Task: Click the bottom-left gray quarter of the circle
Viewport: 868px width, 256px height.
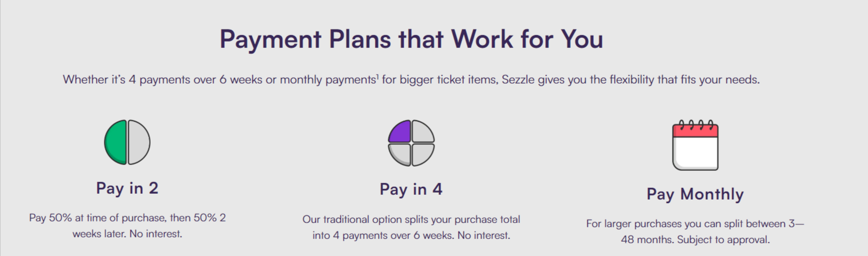Action: (x=400, y=153)
